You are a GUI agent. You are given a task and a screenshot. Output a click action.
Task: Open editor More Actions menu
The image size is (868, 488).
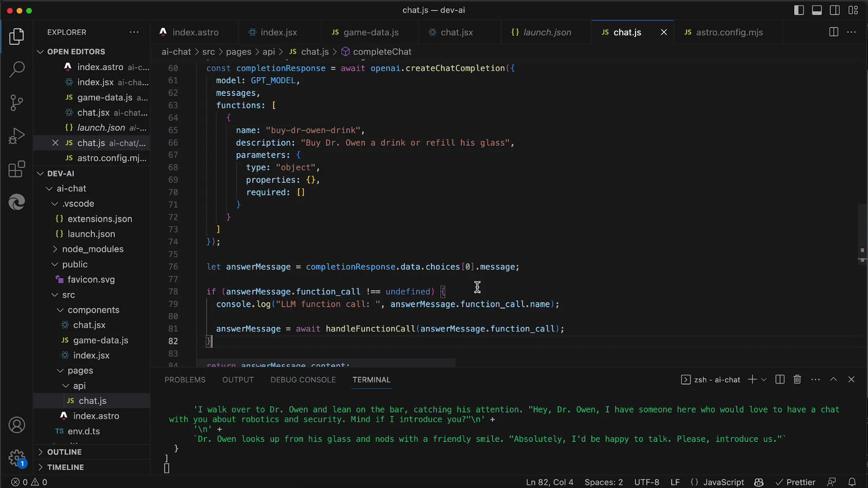pos(851,32)
